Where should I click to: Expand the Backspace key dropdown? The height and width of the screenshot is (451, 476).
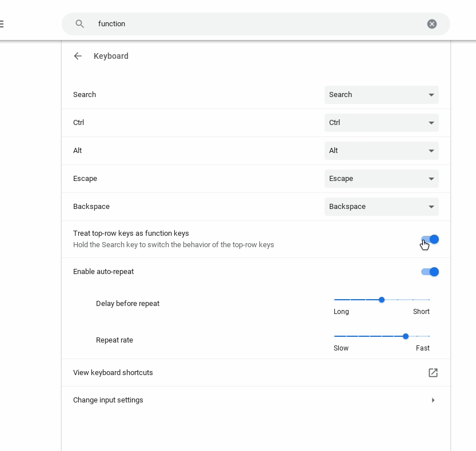tap(381, 207)
